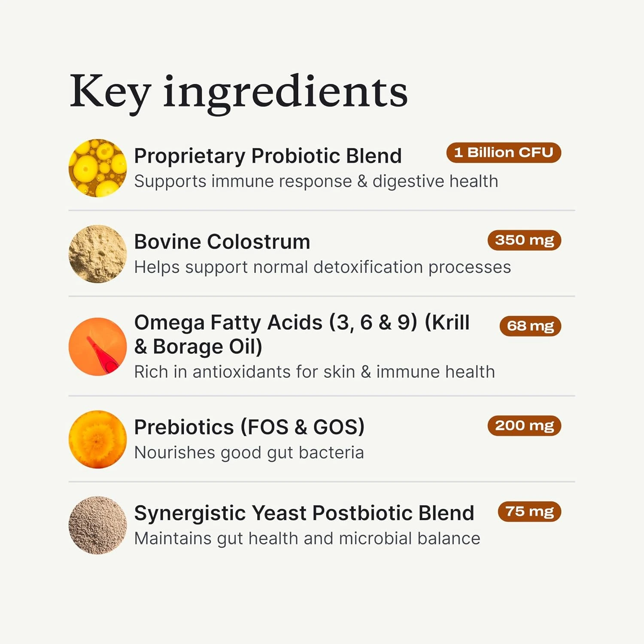Open the Synergistic Yeast Postbiotic Blend title
The height and width of the screenshot is (644, 644).
(304, 513)
